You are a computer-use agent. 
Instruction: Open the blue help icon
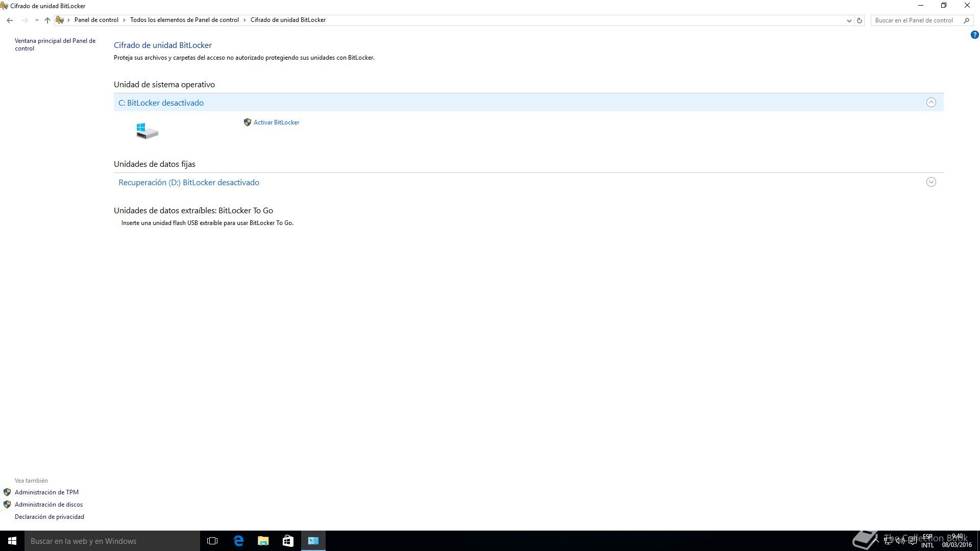974,35
